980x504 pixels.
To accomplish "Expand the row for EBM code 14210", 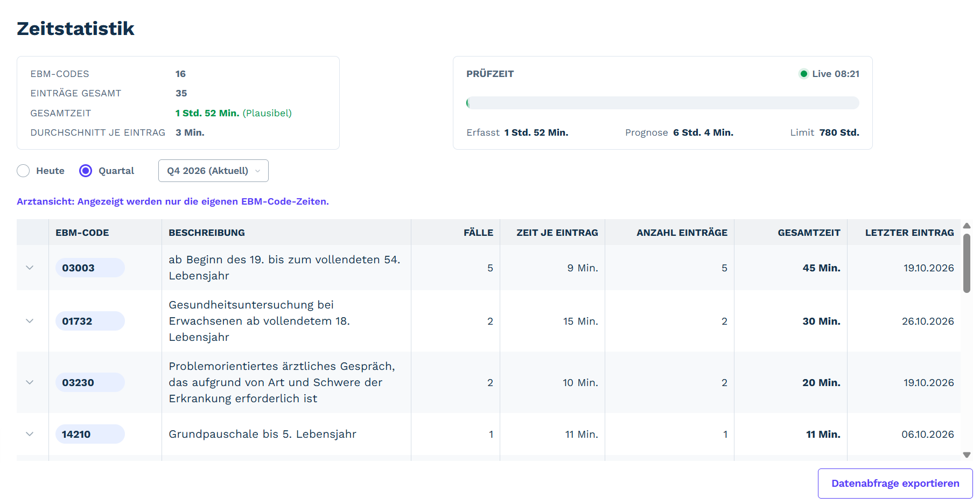I will (30, 434).
